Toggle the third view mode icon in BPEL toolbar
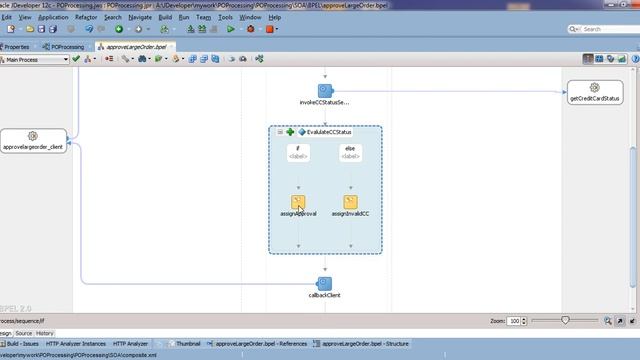 point(610,59)
